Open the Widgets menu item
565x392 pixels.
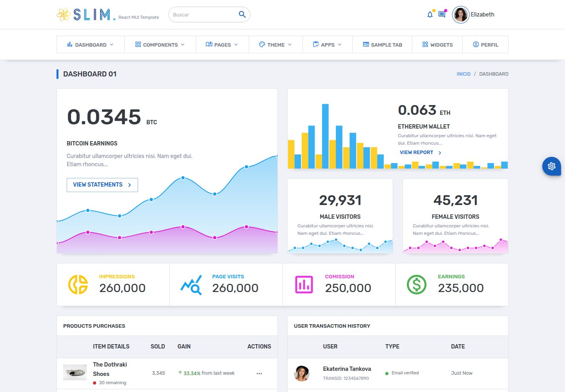[437, 45]
